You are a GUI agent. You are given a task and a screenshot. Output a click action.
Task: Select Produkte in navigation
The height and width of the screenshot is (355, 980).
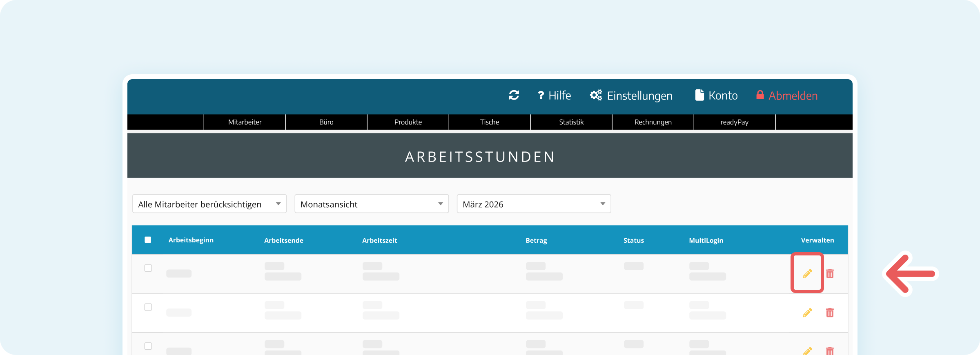[408, 122]
